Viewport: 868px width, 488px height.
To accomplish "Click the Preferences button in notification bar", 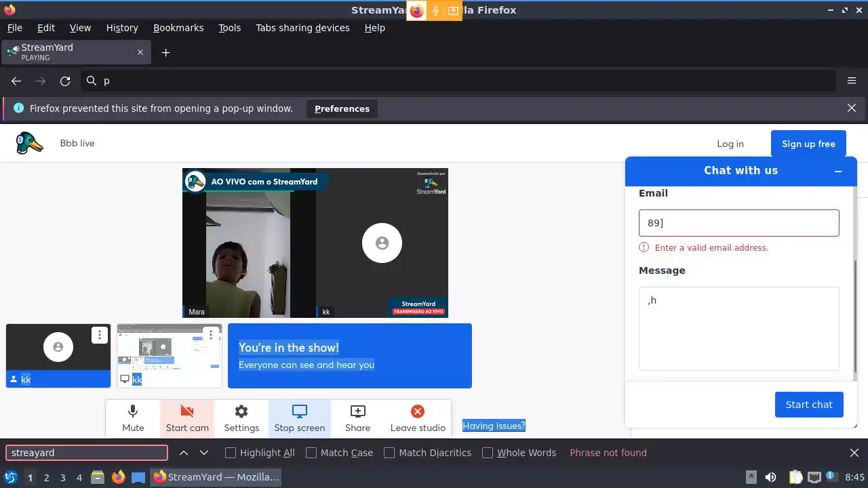I will point(342,108).
